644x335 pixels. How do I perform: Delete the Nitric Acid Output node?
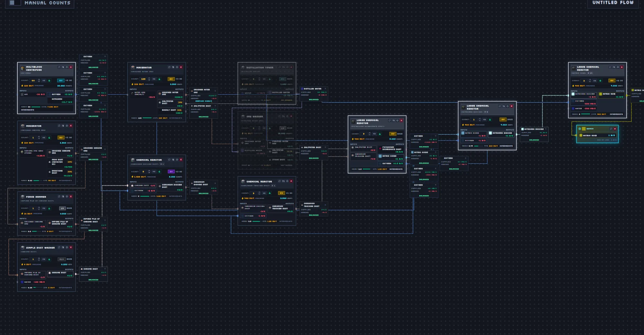[615, 129]
